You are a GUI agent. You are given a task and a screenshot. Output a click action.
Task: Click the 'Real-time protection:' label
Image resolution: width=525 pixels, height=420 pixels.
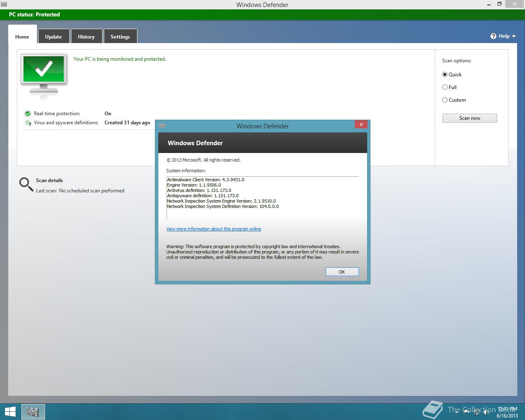click(57, 114)
